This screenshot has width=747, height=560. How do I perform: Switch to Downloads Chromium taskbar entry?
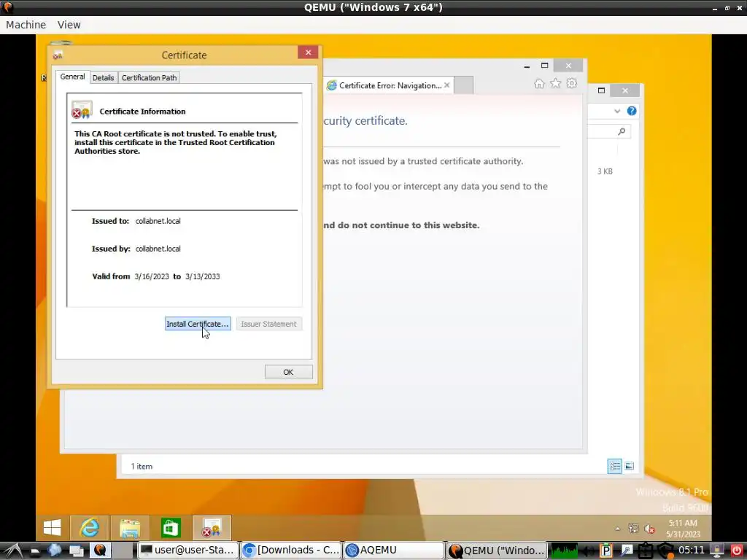coord(291,550)
